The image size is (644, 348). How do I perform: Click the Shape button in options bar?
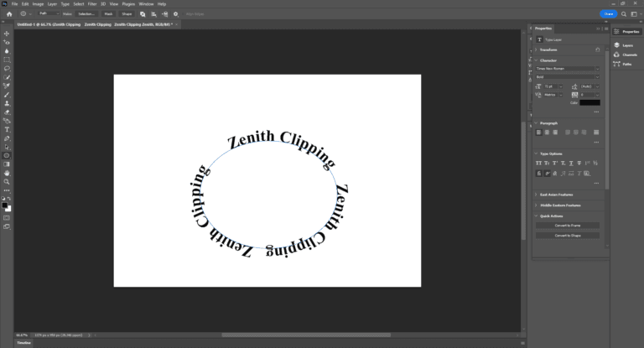point(127,14)
